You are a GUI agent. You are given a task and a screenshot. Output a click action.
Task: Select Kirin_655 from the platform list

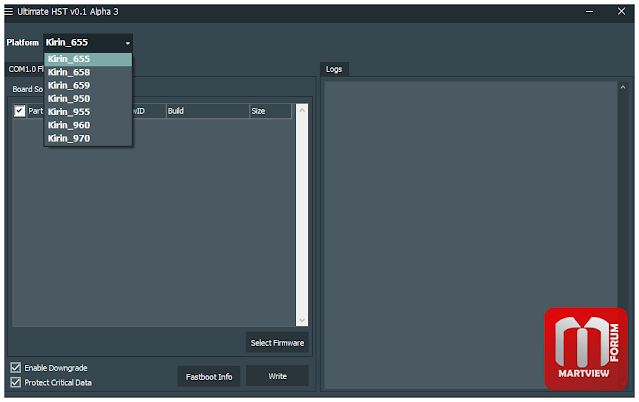click(x=88, y=59)
